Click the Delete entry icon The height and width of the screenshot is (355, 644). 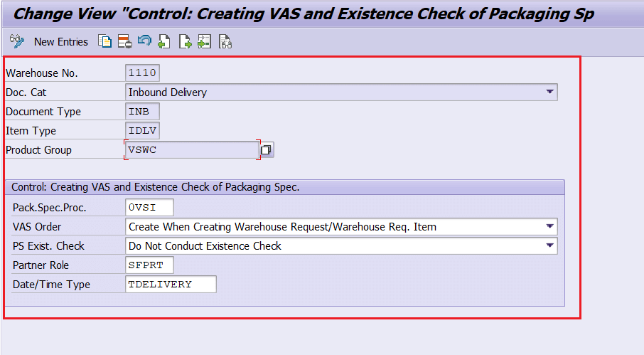tap(125, 41)
